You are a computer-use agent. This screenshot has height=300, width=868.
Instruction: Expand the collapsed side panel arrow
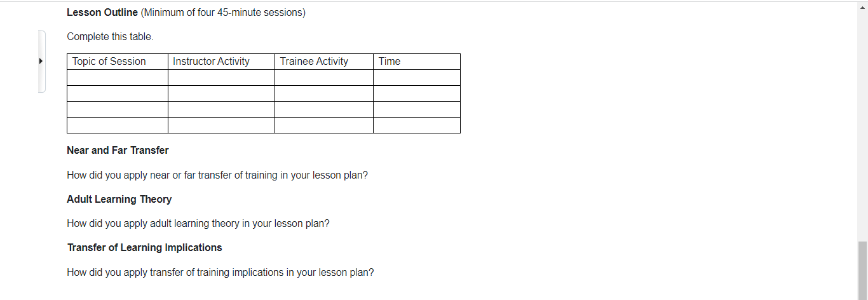(41, 62)
